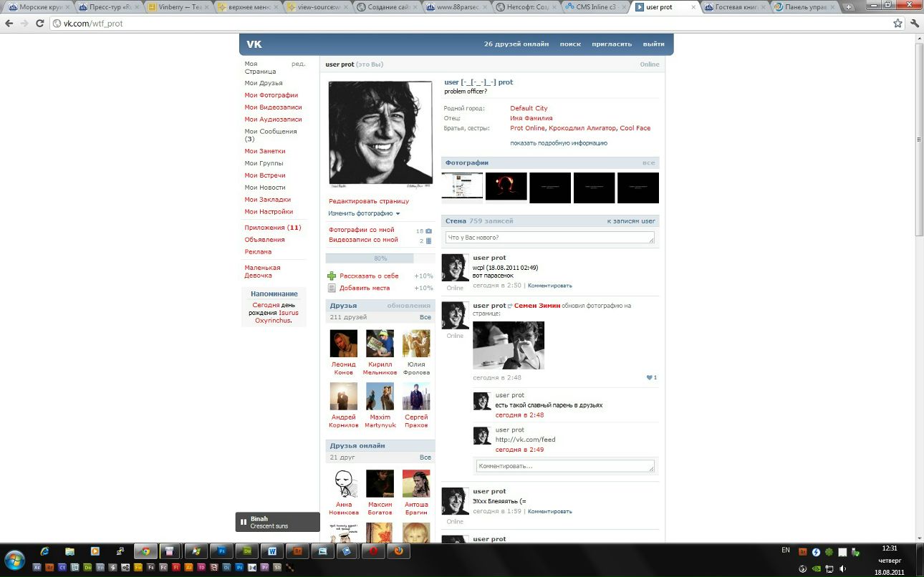Open the VK logo on the header

254,44
